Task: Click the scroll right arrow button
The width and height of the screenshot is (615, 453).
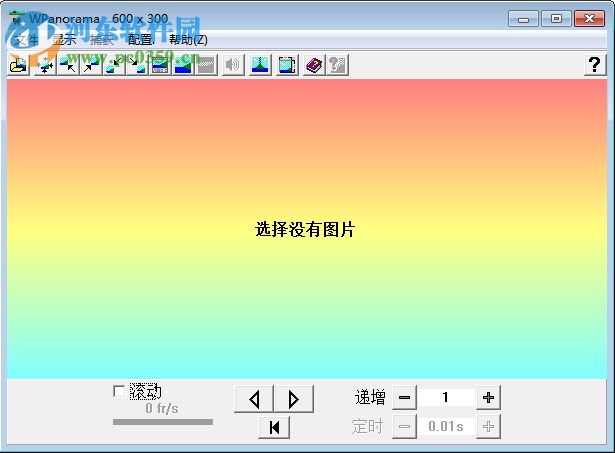Action: point(294,399)
